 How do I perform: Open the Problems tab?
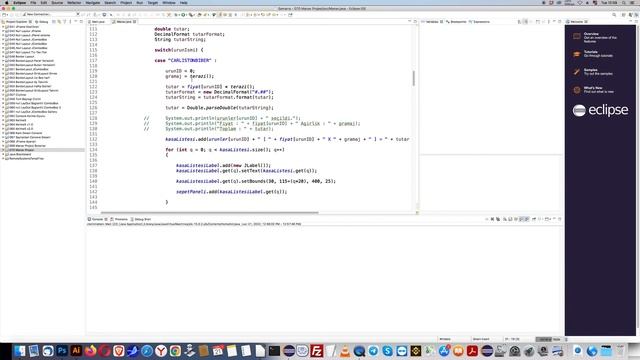(x=119, y=219)
